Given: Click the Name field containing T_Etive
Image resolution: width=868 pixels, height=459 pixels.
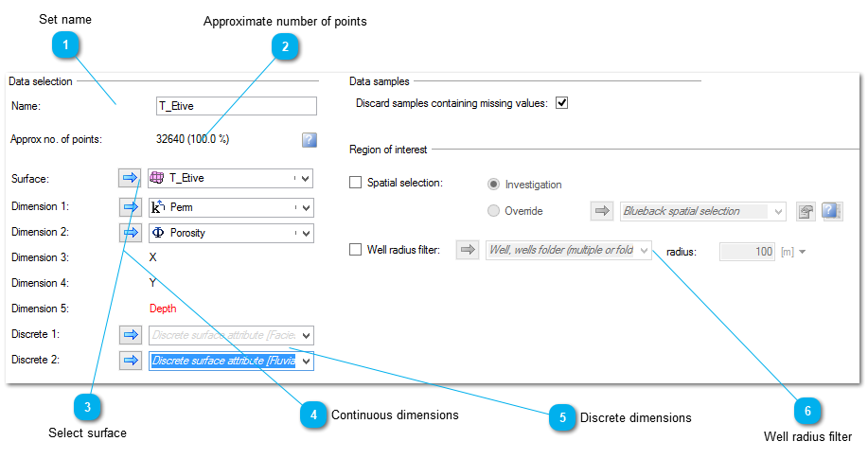Looking at the screenshot, I should (237, 106).
